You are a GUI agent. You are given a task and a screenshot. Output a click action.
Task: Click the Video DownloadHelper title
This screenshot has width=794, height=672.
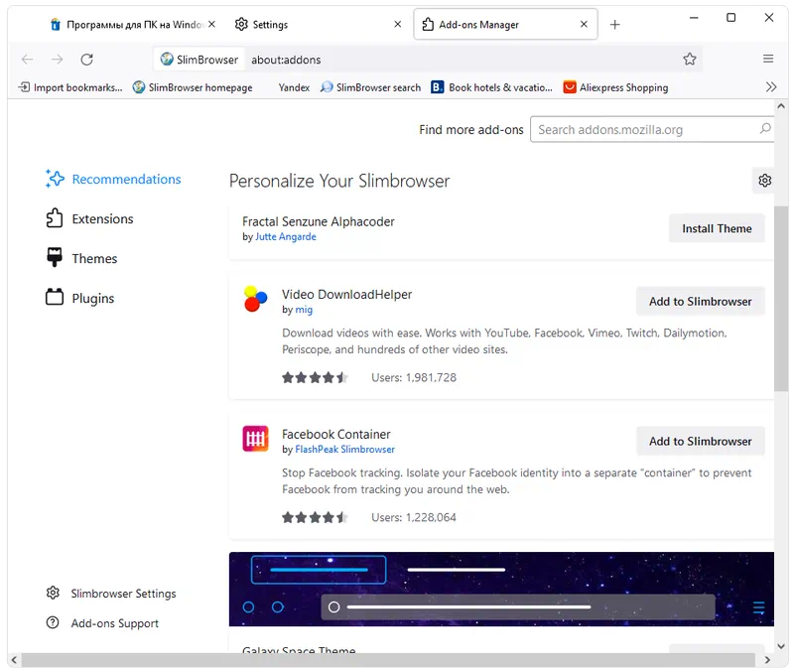pos(346,294)
